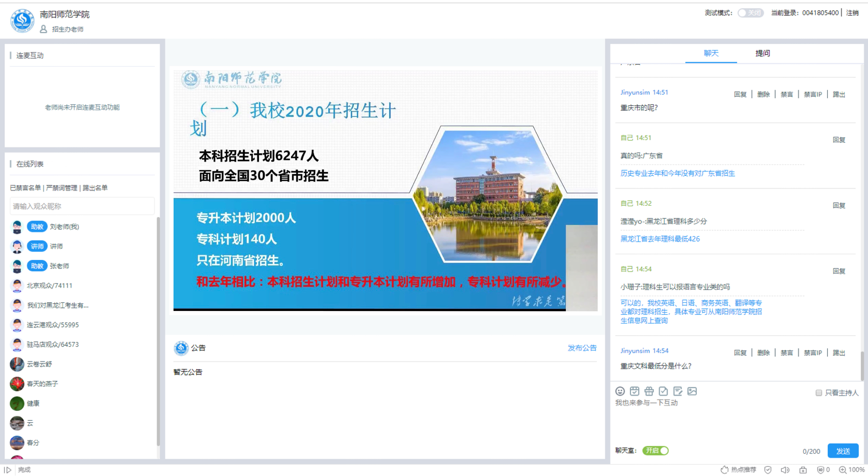Check the 只看主持人 checkbox
Screen dimensions: 868x476
818,393
